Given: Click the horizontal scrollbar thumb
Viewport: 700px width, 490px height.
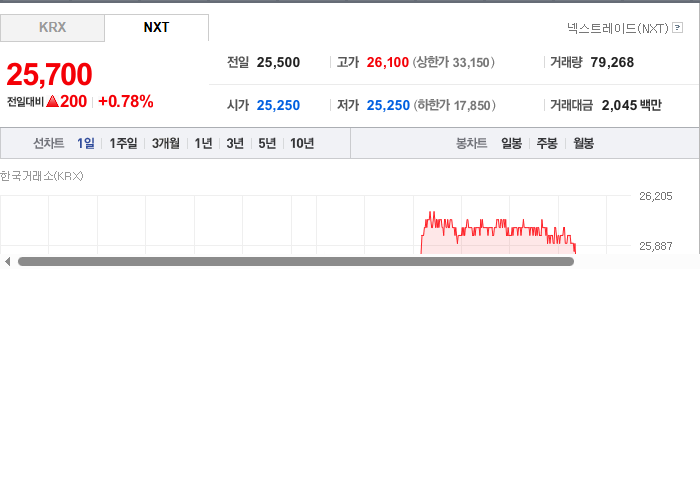Looking at the screenshot, I should (x=296, y=262).
